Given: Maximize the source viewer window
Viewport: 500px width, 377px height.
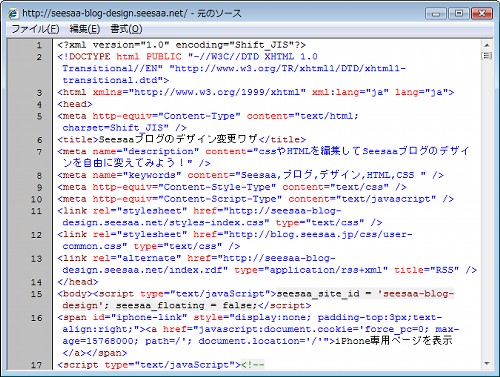Looking at the screenshot, I should [459, 14].
